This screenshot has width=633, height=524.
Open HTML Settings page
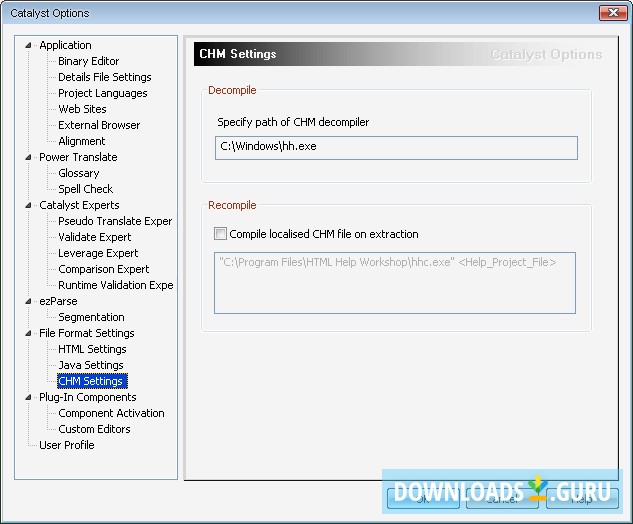pos(92,349)
